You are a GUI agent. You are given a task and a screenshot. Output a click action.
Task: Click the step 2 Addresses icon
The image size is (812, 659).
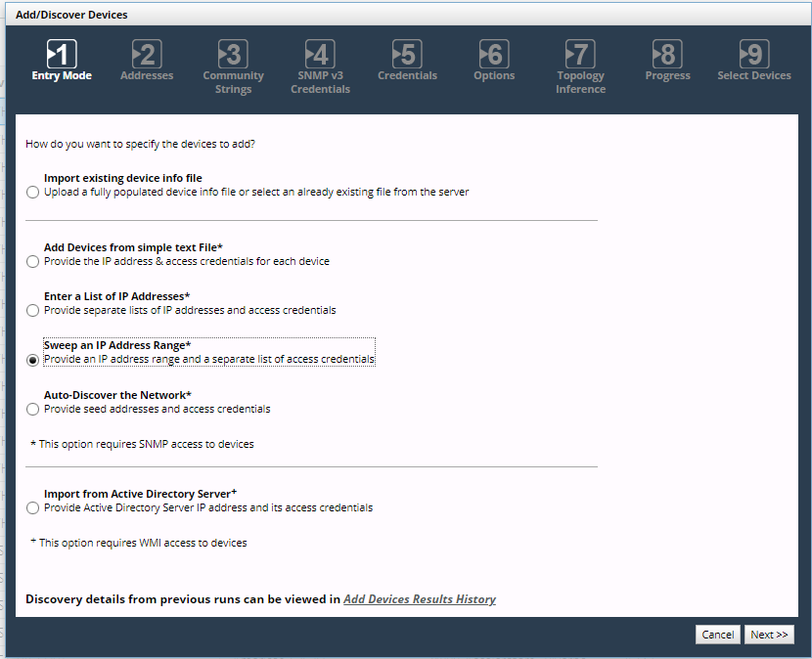click(x=147, y=54)
